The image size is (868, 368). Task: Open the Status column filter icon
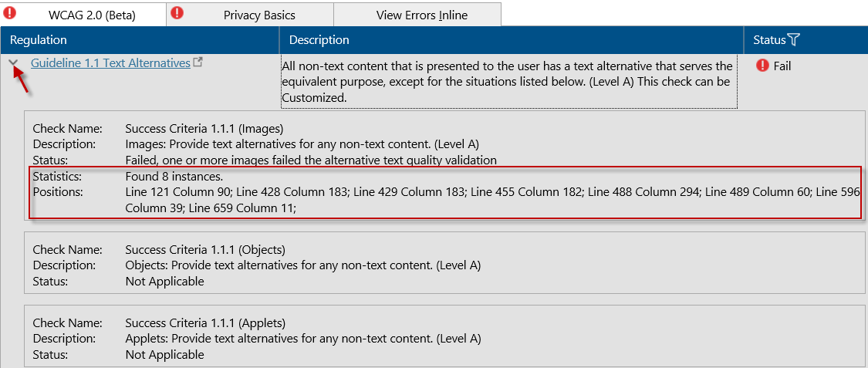click(x=794, y=40)
